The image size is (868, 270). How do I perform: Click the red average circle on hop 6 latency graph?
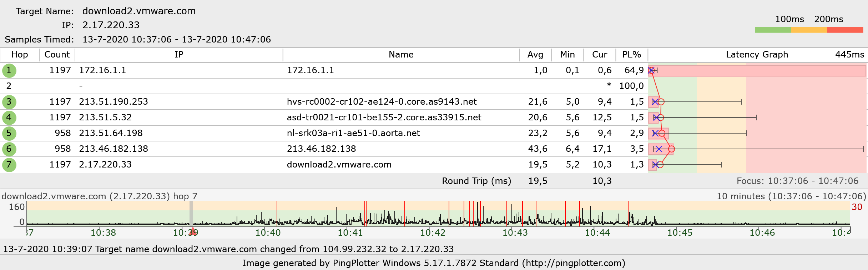point(671,149)
